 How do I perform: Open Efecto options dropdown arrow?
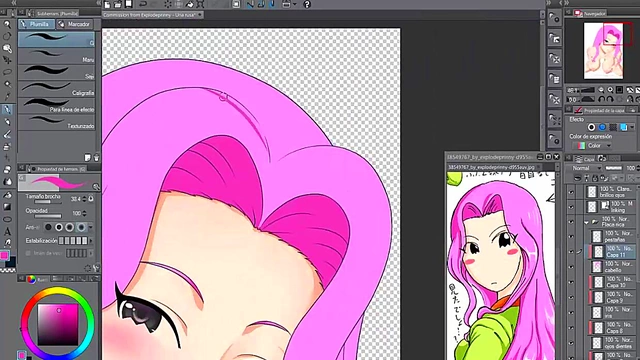(x=632, y=127)
